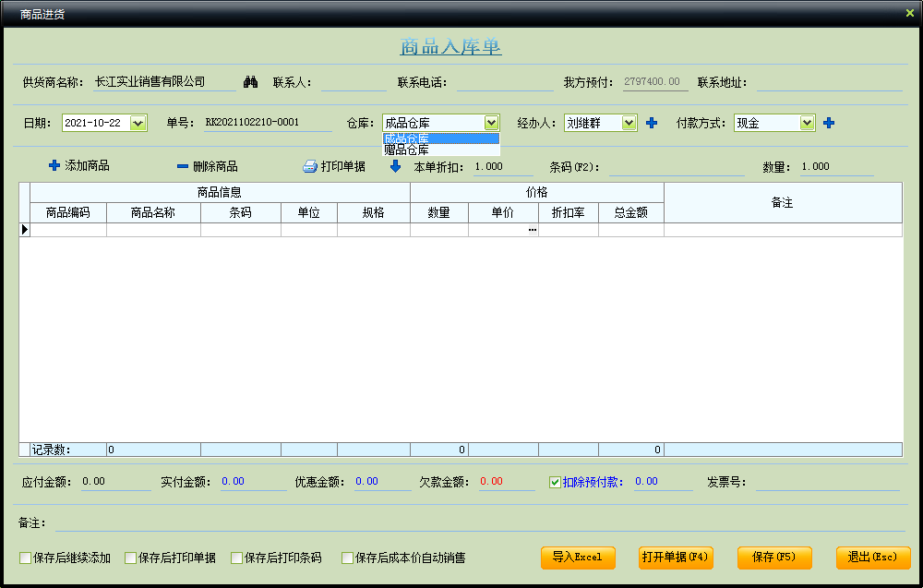Click the 实付金额 field
The image size is (923, 588).
(254, 482)
